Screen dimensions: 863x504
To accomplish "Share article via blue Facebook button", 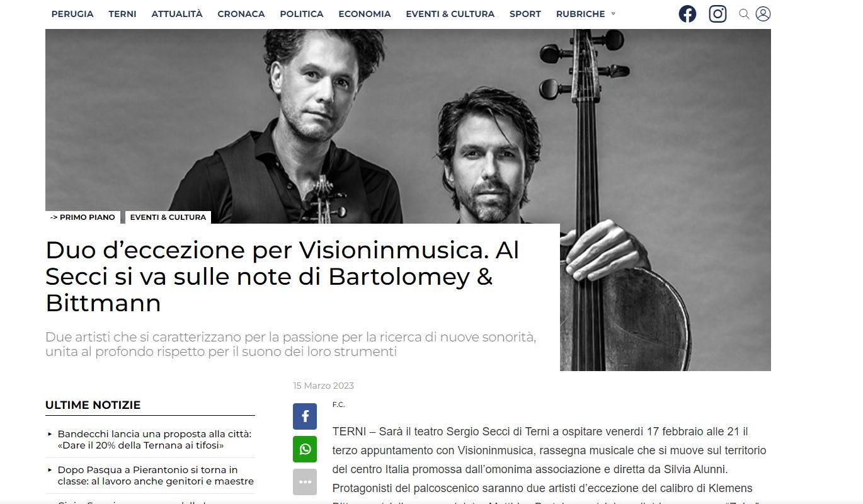I will pyautogui.click(x=305, y=416).
